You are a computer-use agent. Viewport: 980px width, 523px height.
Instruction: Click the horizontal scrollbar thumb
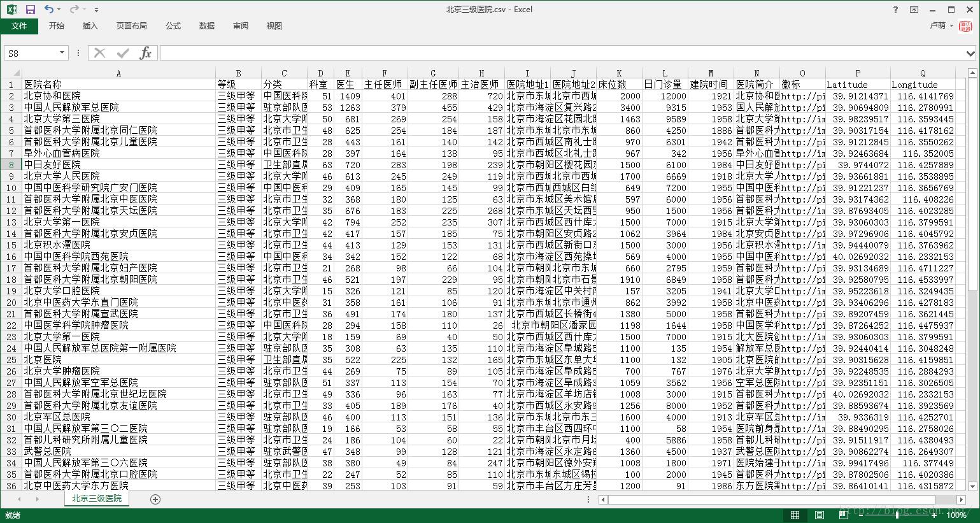[x=772, y=500]
